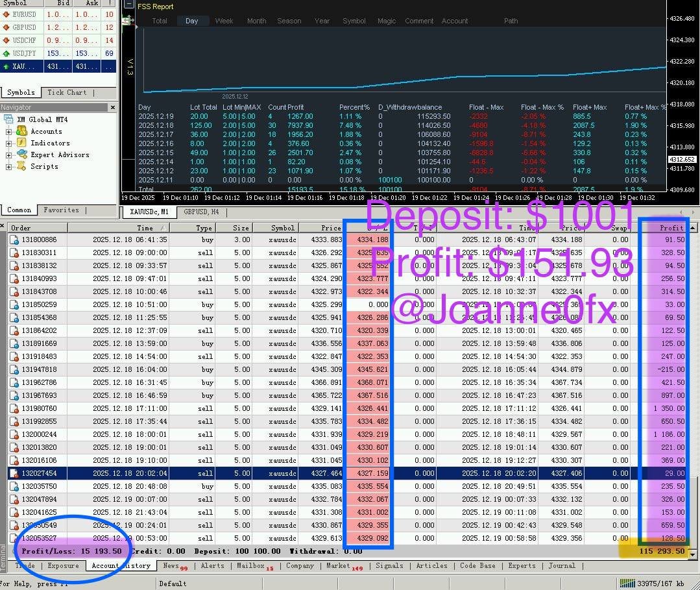Click the GBPUSD red down-arrow icon
Screen dimensions: 700x590
[6, 27]
